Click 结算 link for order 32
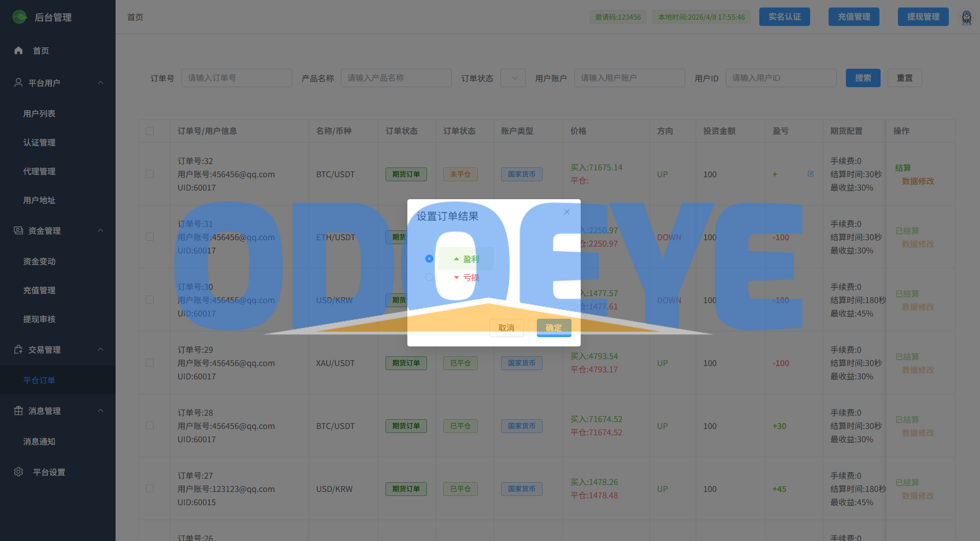Image resolution: width=980 pixels, height=541 pixels. (x=903, y=168)
